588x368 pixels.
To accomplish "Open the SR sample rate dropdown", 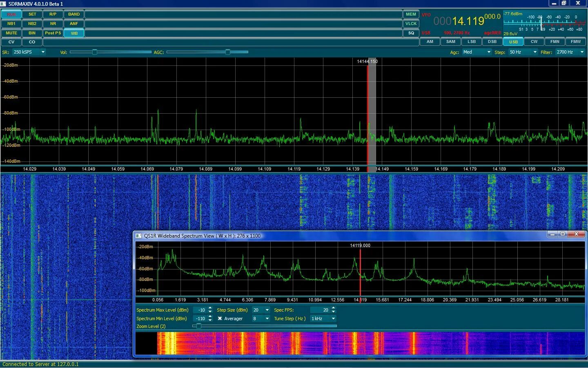I will (29, 52).
